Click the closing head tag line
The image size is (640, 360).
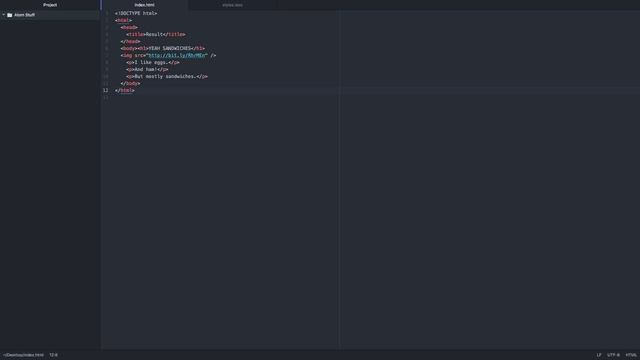tap(130, 42)
